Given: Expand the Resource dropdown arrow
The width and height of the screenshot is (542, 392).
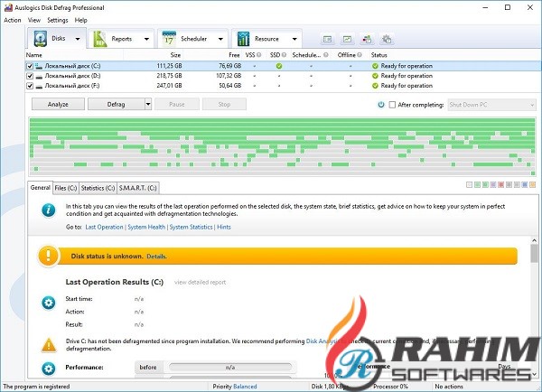Looking at the screenshot, I should point(294,39).
